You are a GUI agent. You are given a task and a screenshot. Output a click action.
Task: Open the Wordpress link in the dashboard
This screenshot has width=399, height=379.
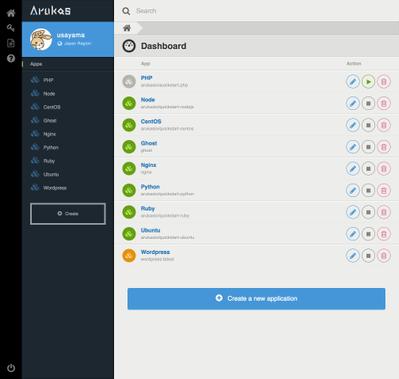pyautogui.click(x=155, y=252)
